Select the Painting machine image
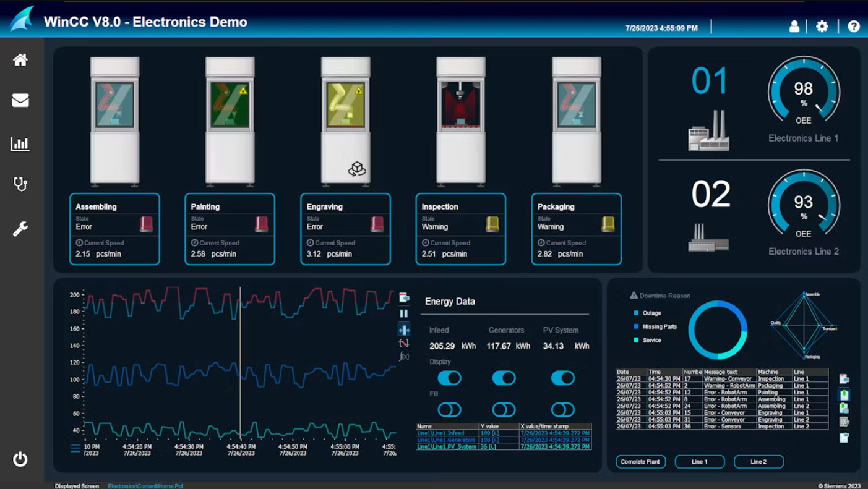The image size is (868, 489). pos(230,122)
